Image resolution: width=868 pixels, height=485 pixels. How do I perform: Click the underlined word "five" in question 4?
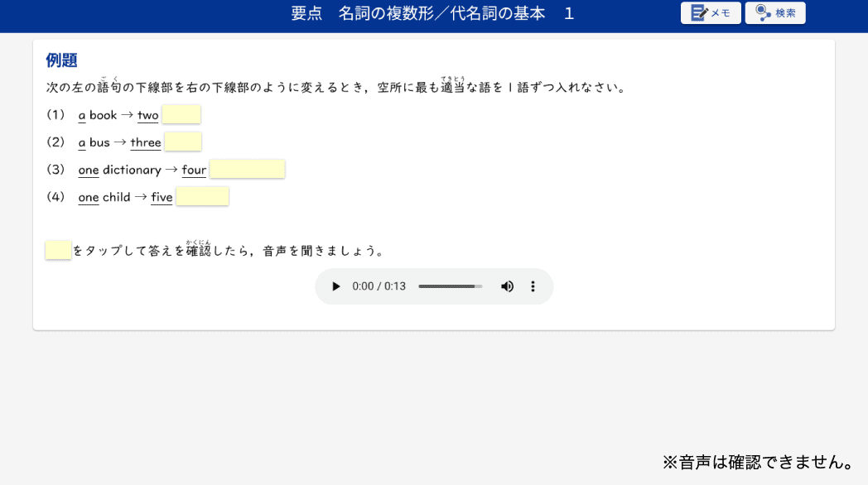[x=162, y=198]
